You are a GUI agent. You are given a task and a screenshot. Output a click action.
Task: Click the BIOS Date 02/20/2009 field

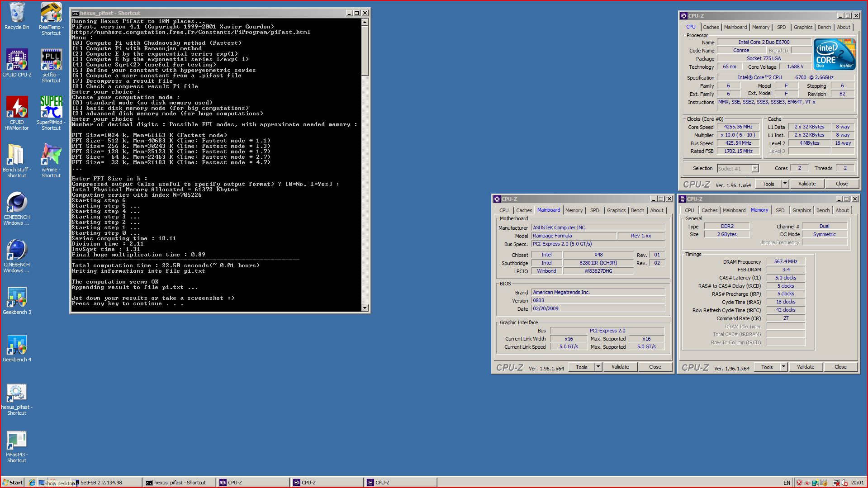(598, 308)
